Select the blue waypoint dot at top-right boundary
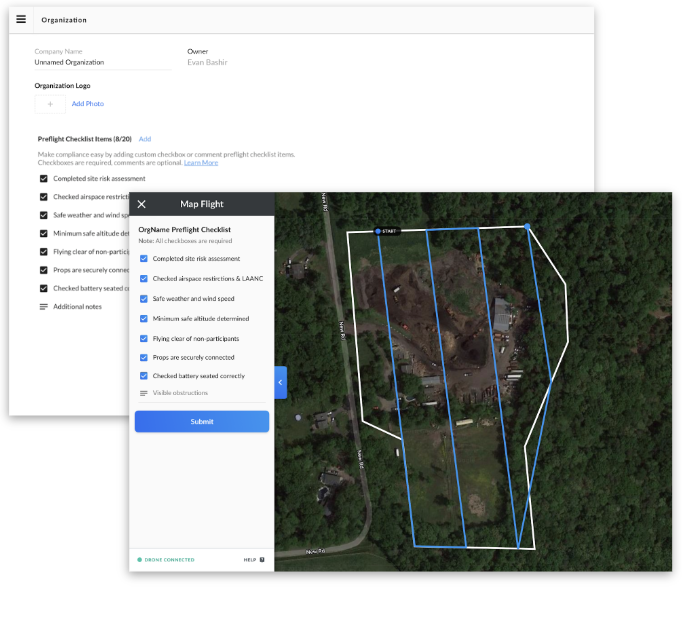Image resolution: width=682 pixels, height=618 pixels. 527,227
